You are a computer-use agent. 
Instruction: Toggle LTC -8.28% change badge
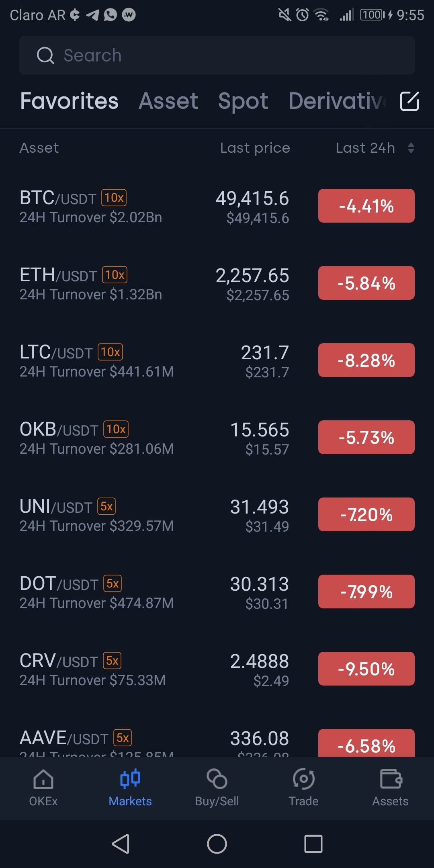(366, 360)
